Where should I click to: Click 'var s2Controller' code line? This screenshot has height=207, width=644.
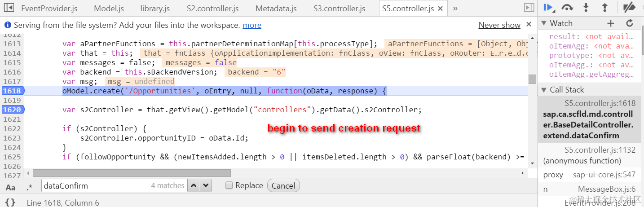(x=242, y=110)
